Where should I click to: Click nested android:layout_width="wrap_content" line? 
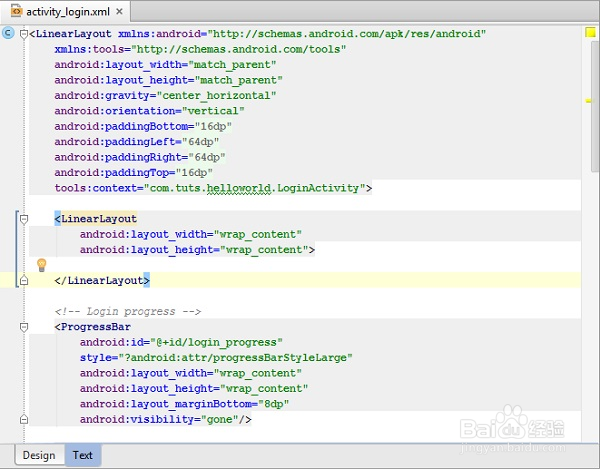[x=191, y=234]
